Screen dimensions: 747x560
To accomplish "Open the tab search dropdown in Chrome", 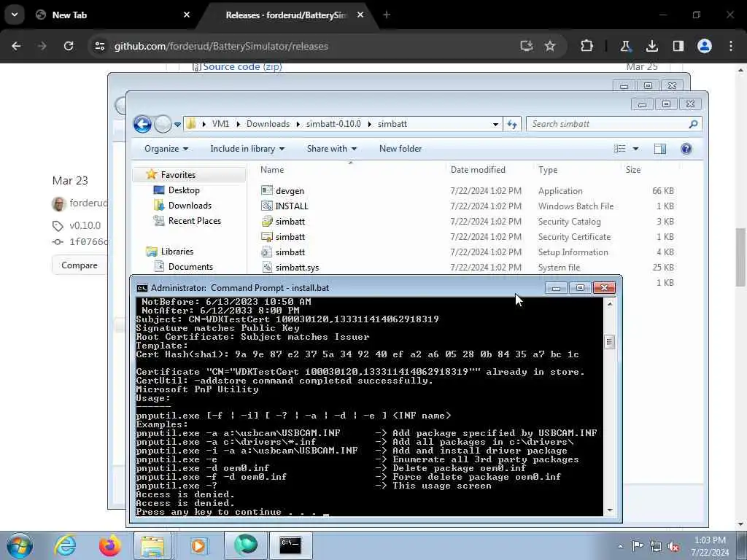I will pos(15,15).
